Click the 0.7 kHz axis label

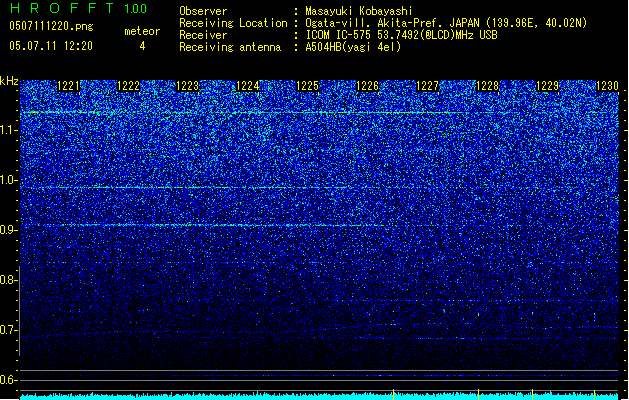pyautogui.click(x=8, y=330)
